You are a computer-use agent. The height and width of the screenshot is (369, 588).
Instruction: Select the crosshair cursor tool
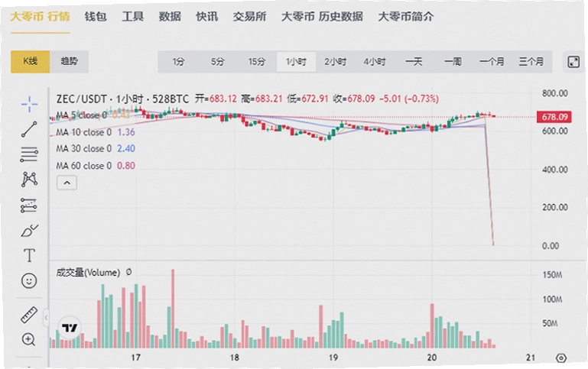click(29, 104)
